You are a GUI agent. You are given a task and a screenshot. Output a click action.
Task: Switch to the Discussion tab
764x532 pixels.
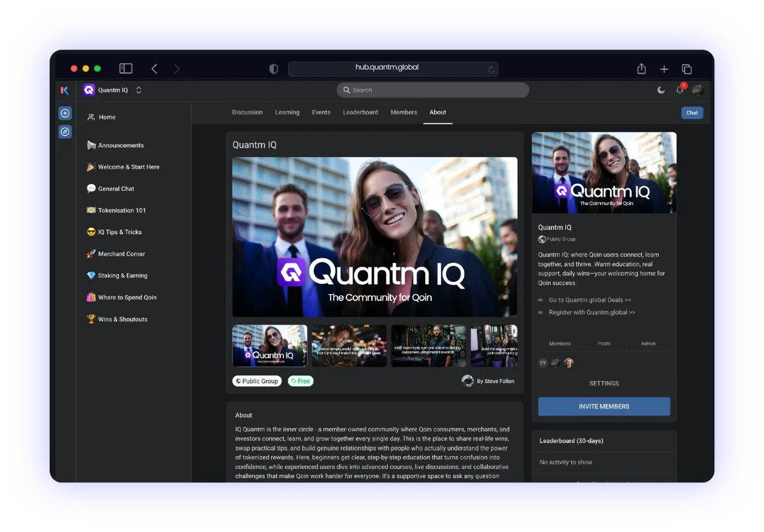click(248, 113)
